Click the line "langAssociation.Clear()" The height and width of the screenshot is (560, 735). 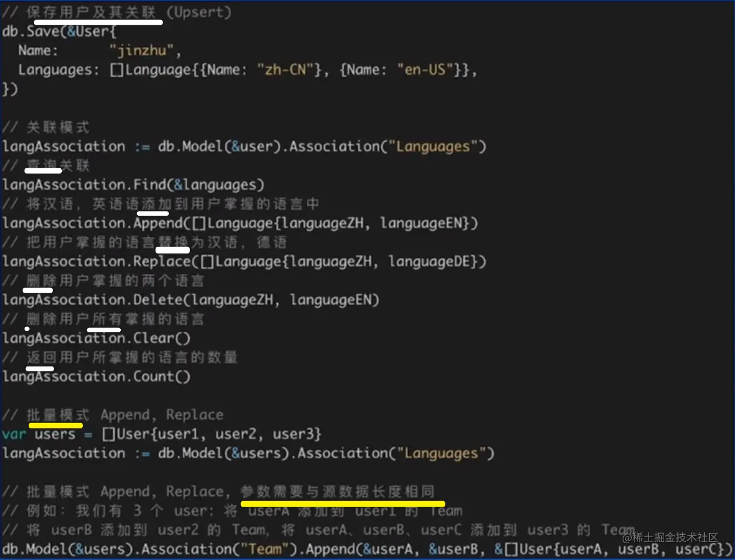97,338
